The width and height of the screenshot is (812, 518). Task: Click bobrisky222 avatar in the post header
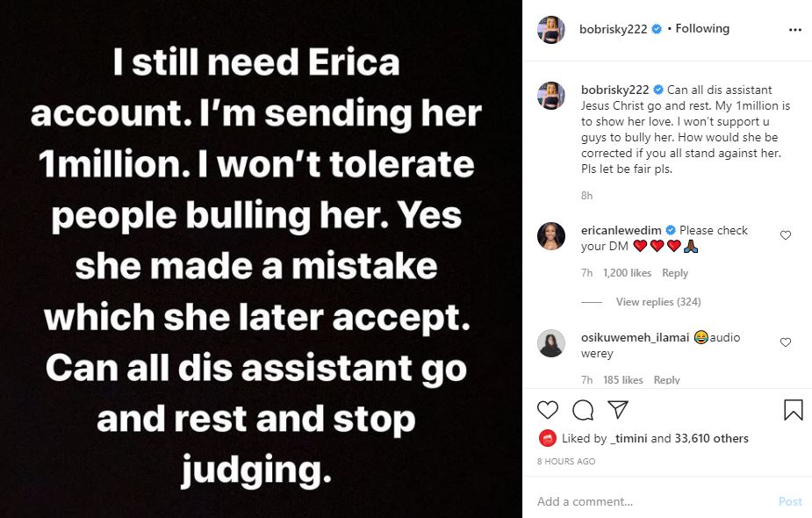pyautogui.click(x=552, y=29)
